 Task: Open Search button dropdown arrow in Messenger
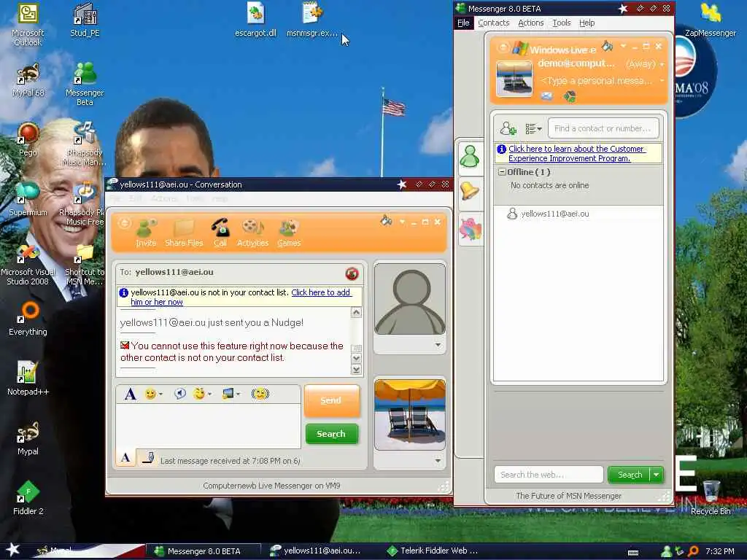click(x=657, y=475)
